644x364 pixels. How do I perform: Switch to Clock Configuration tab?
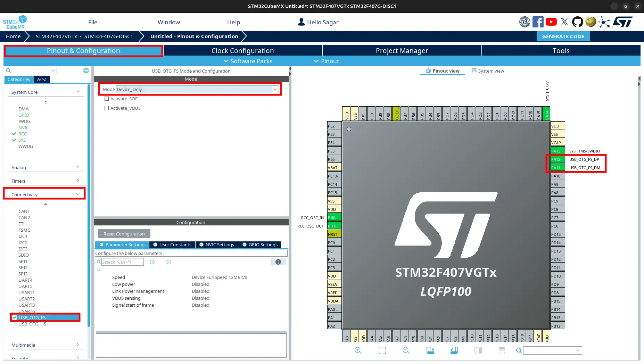[x=242, y=51]
